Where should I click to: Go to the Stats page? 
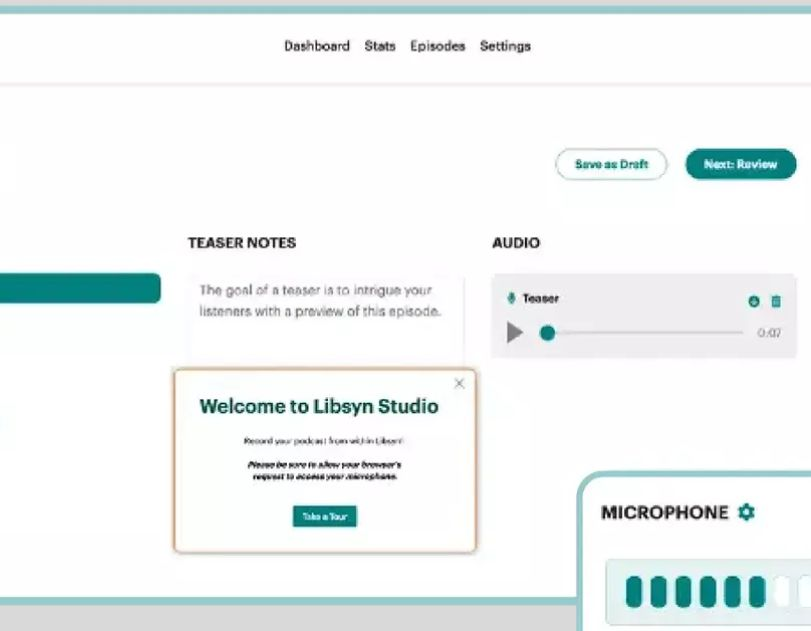point(380,46)
